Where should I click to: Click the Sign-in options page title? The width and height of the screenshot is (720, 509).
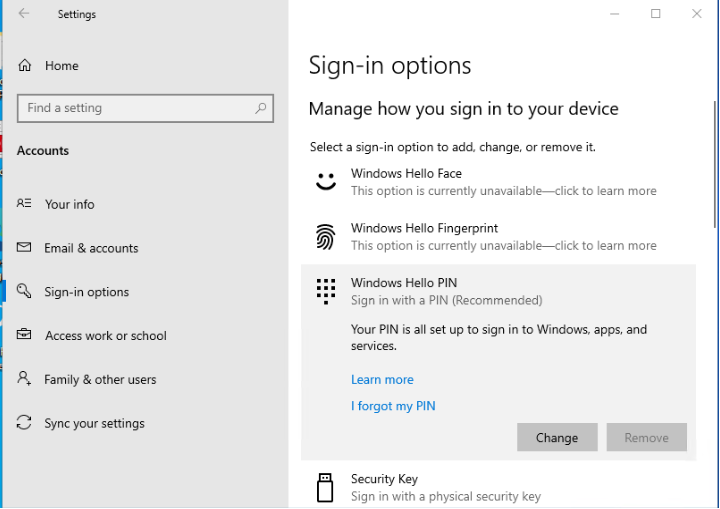click(x=390, y=65)
